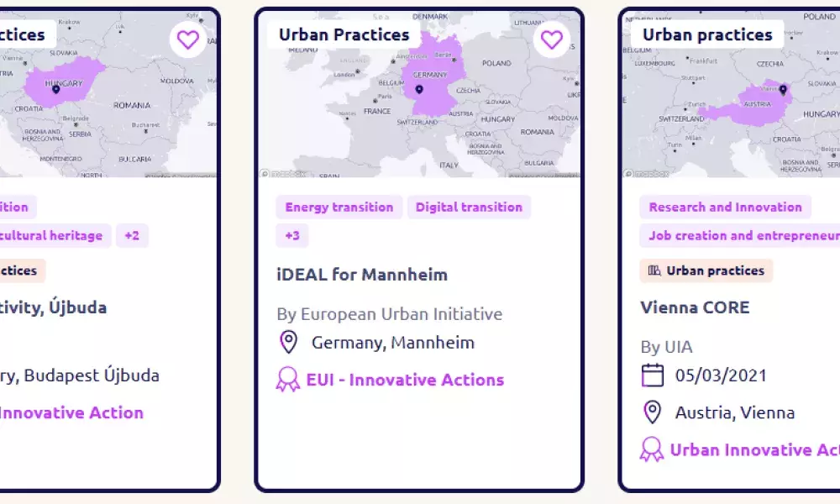Click the map pin on the Hungary map
The image size is (840, 504).
pyautogui.click(x=55, y=89)
